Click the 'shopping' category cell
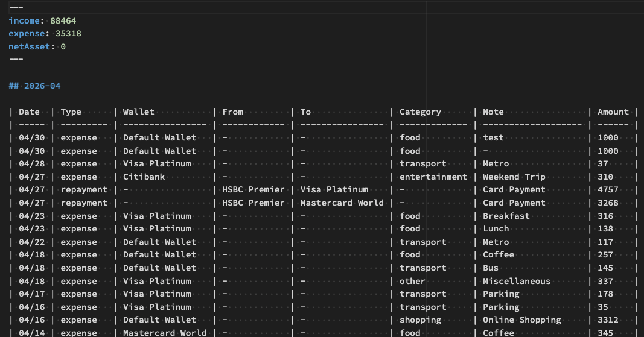The image size is (644, 337). [x=420, y=320]
